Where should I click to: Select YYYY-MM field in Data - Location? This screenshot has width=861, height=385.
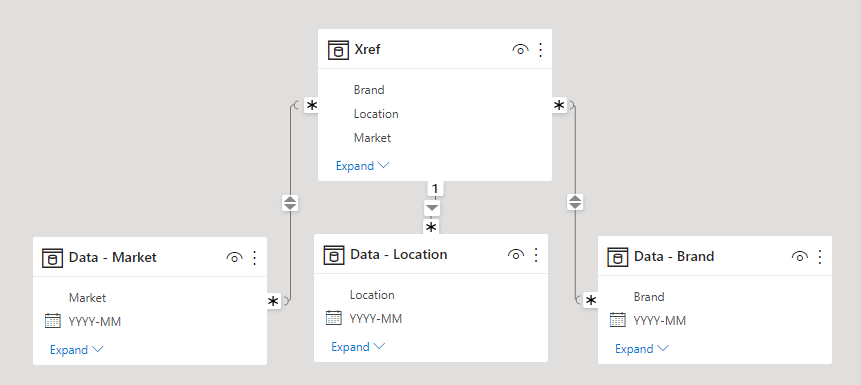pyautogui.click(x=376, y=319)
